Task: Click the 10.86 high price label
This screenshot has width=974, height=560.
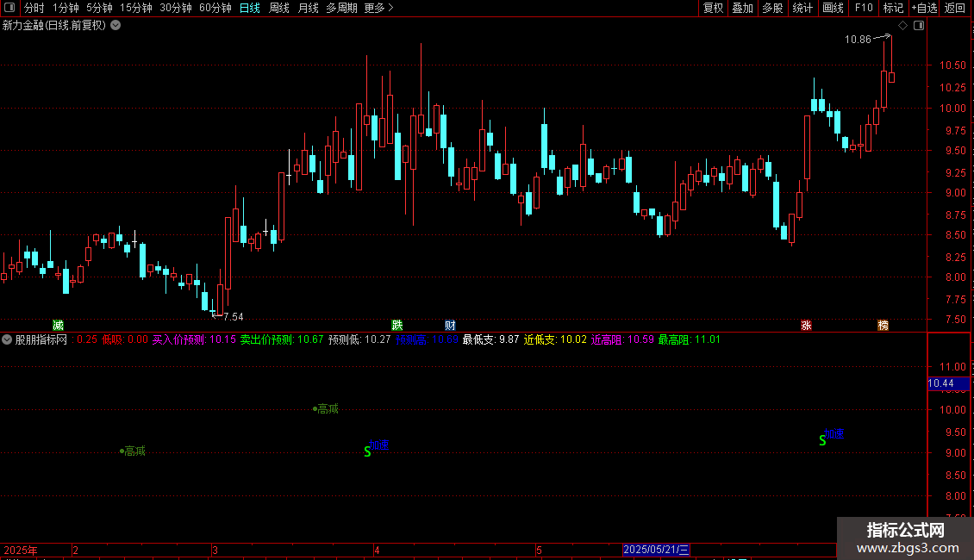Action: [858, 40]
